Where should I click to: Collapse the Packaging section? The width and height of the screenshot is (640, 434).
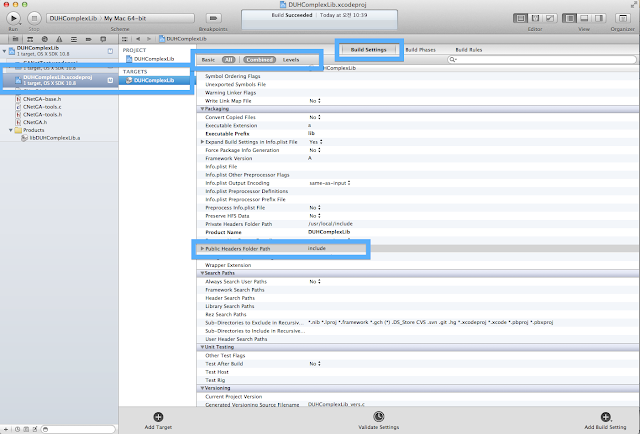click(x=202, y=109)
